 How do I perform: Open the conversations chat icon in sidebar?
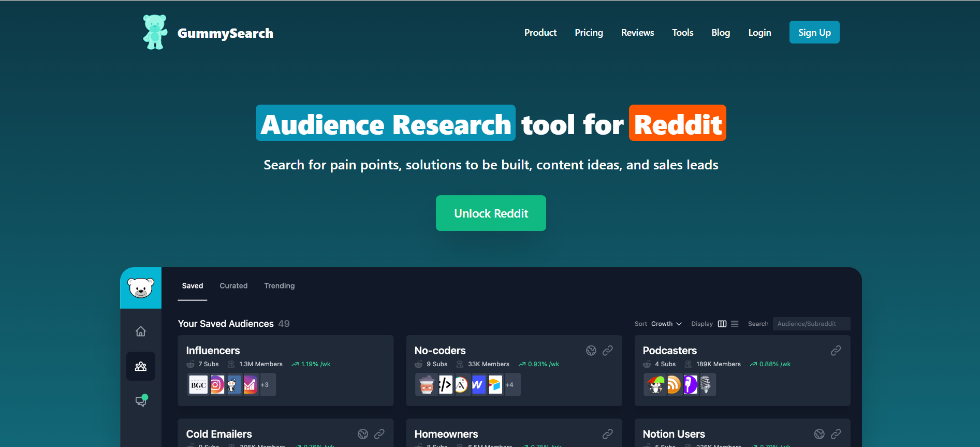(141, 401)
